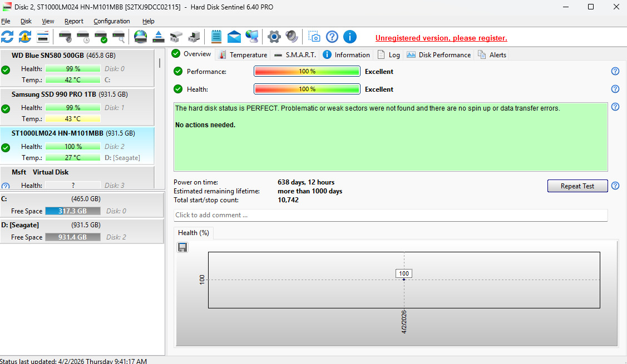Click the disk with clock toolbar icon
Image resolution: width=627 pixels, height=364 pixels.
click(x=83, y=37)
